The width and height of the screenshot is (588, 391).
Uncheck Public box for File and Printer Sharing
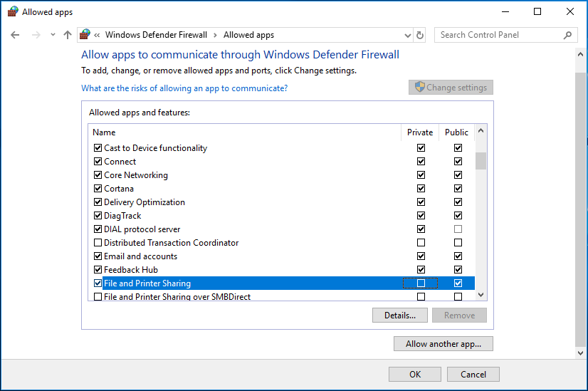tap(458, 283)
